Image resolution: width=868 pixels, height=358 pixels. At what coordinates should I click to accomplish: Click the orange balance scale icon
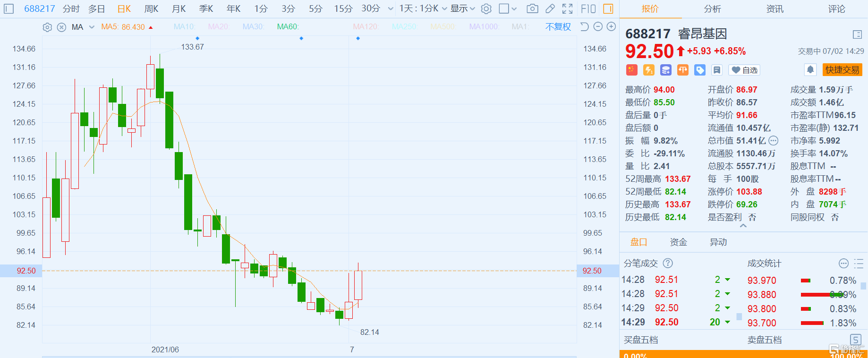[x=683, y=70]
